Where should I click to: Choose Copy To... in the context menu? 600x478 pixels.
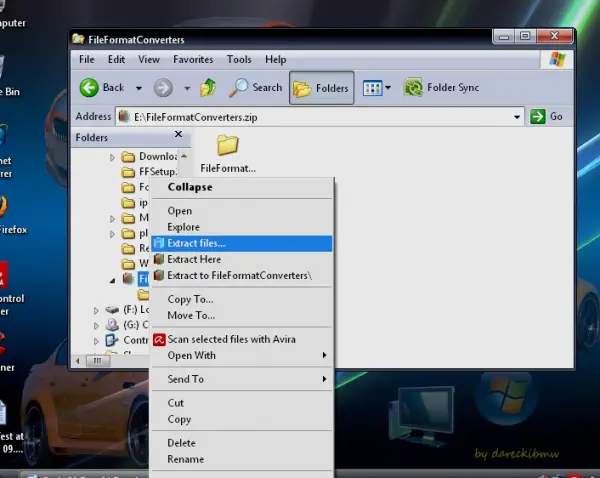(x=241, y=299)
